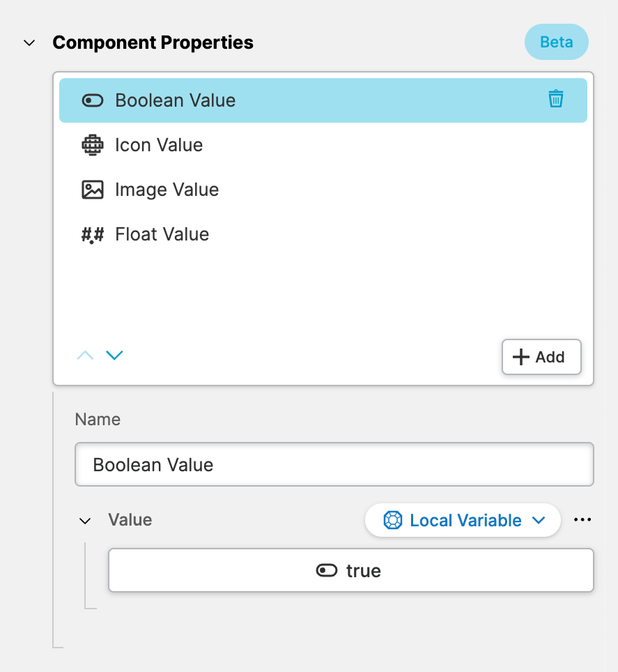The width and height of the screenshot is (618, 672).
Task: Toggle the true boolean value button
Action: click(350, 571)
